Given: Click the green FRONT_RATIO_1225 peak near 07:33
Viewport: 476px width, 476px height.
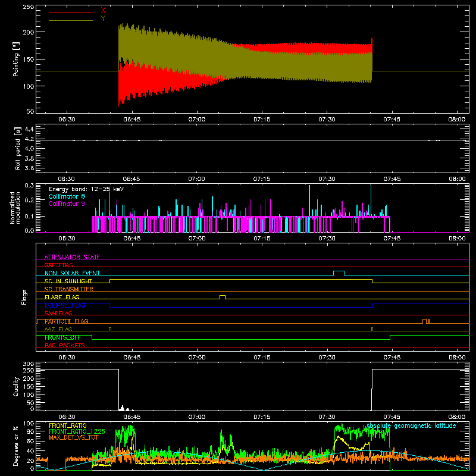Looking at the screenshot, I should click(342, 425).
